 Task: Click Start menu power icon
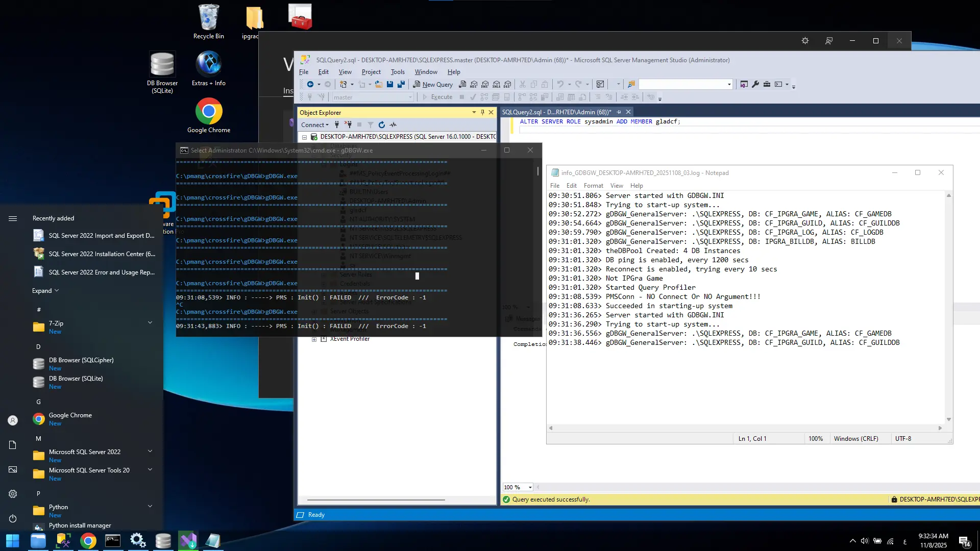pyautogui.click(x=13, y=518)
